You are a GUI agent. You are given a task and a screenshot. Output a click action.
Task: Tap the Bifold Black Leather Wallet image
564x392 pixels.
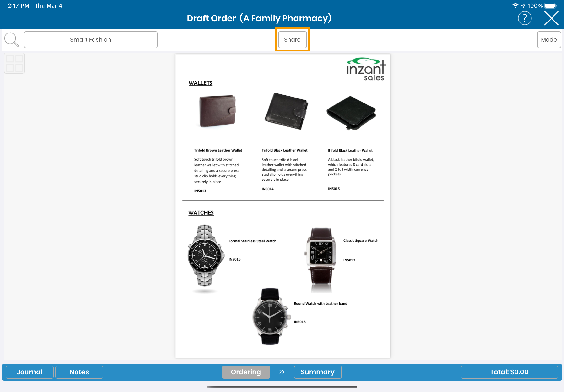351,113
